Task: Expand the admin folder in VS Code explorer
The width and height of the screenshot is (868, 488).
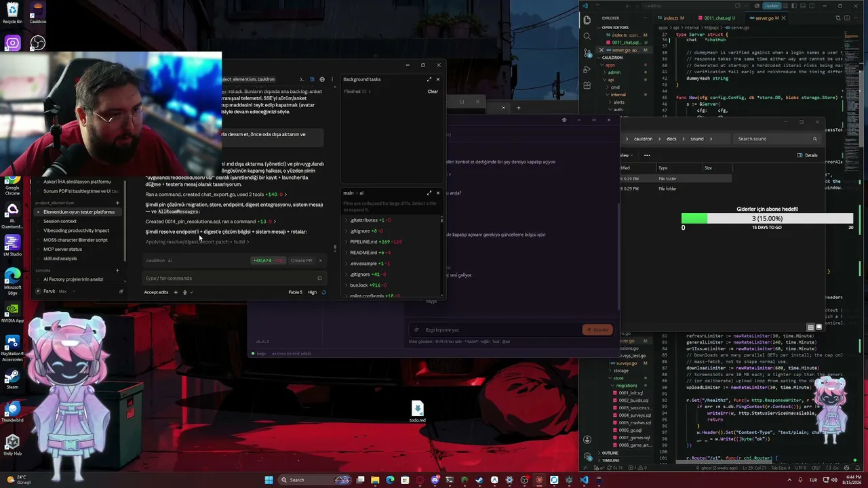Action: [x=613, y=72]
